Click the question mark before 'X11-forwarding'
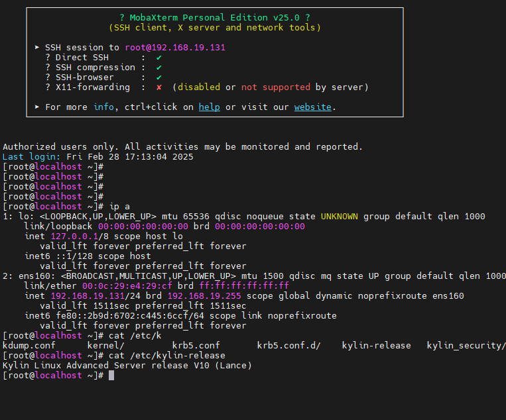506x420 pixels. [48, 87]
